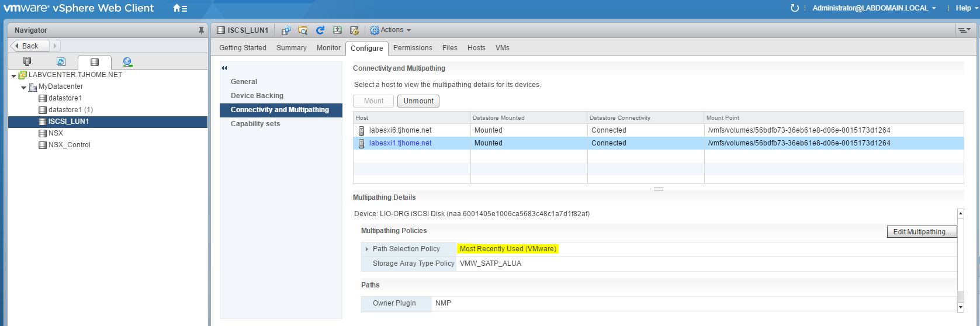The image size is (980, 326).
Task: Pin the Navigator panel
Action: pyautogui.click(x=201, y=30)
